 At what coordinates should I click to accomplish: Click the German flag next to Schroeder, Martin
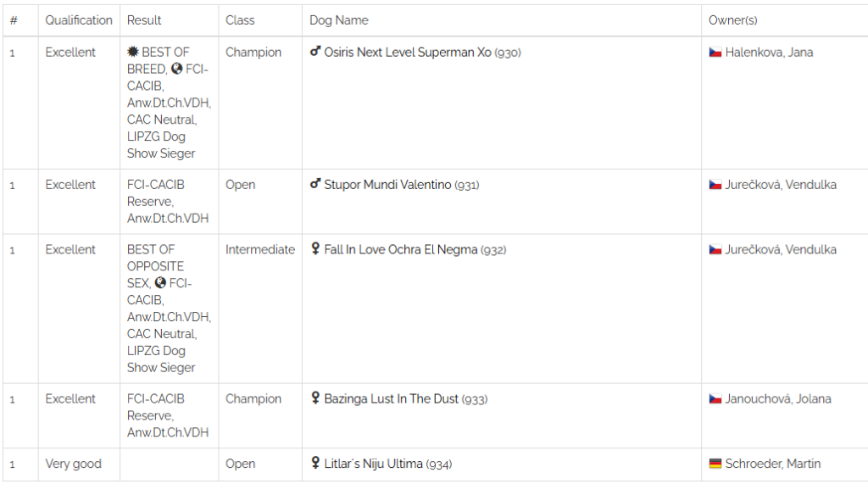[715, 464]
